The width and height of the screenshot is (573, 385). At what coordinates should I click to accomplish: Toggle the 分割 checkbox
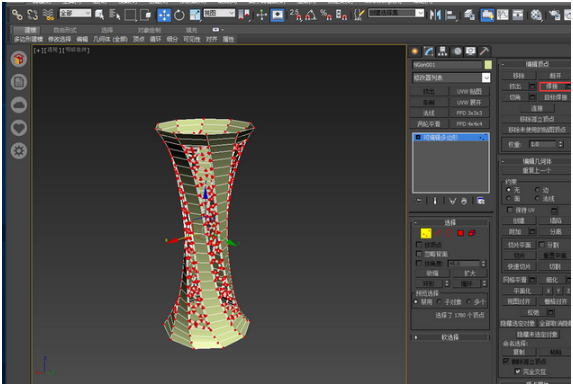(542, 244)
